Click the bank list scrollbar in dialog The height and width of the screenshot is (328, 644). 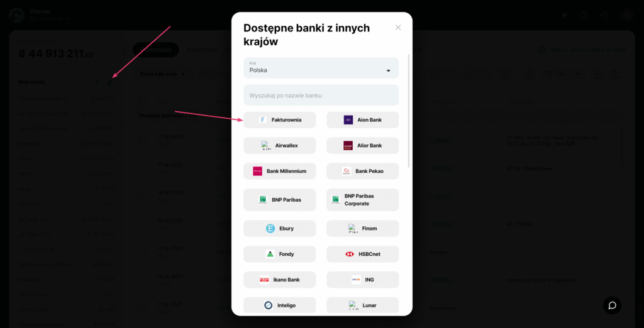[409, 111]
